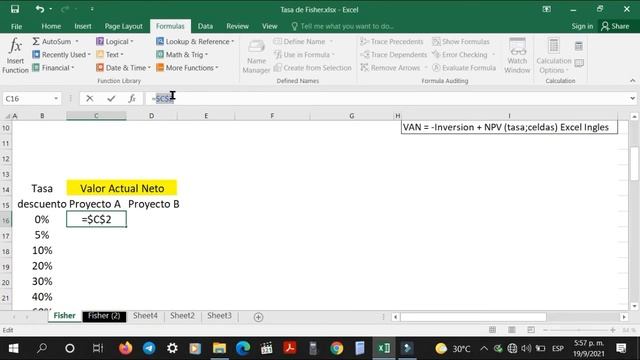
Task: Open the File tab
Action: pyautogui.click(x=16, y=26)
